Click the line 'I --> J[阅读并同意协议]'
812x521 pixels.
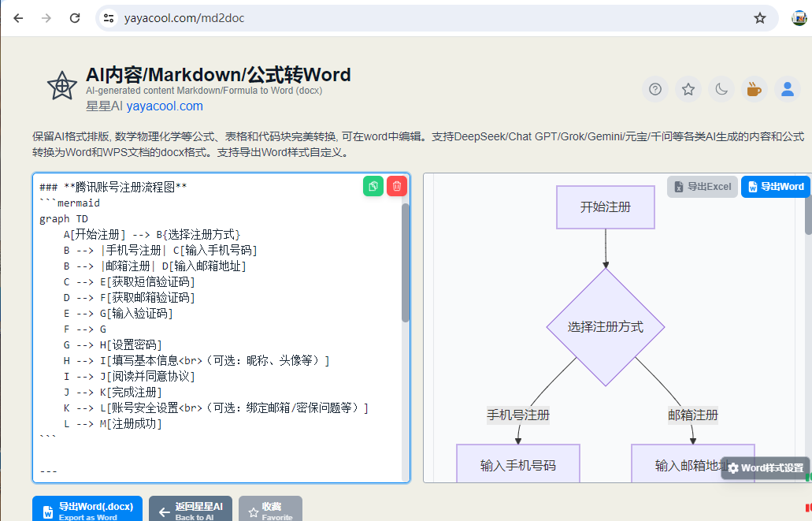point(129,376)
